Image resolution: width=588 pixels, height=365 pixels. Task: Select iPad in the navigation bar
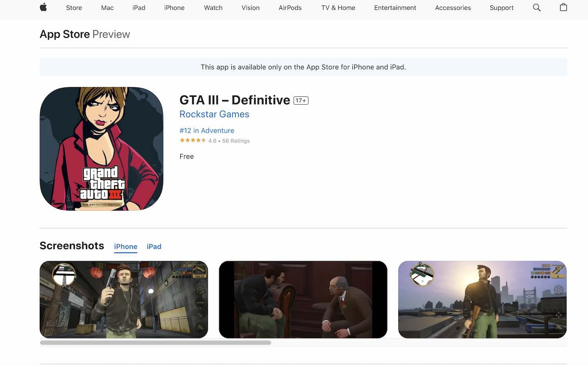point(139,7)
